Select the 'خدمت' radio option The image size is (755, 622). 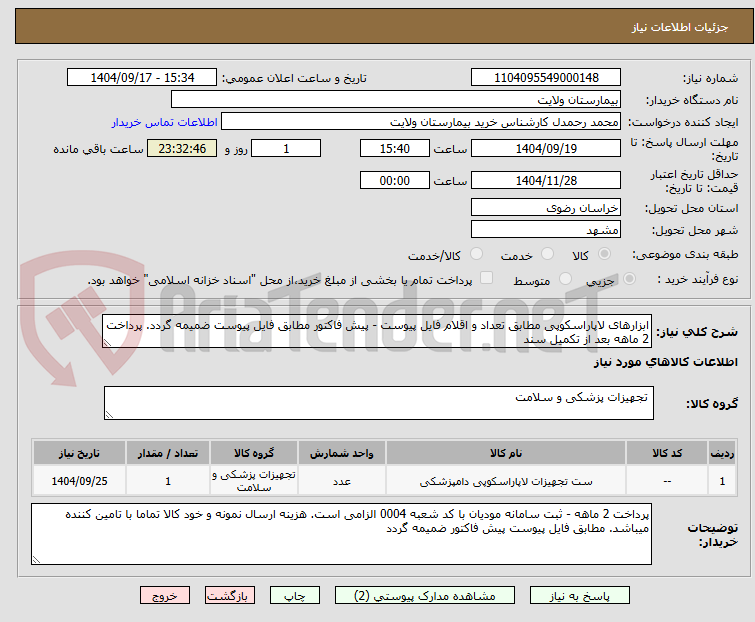click(547, 254)
